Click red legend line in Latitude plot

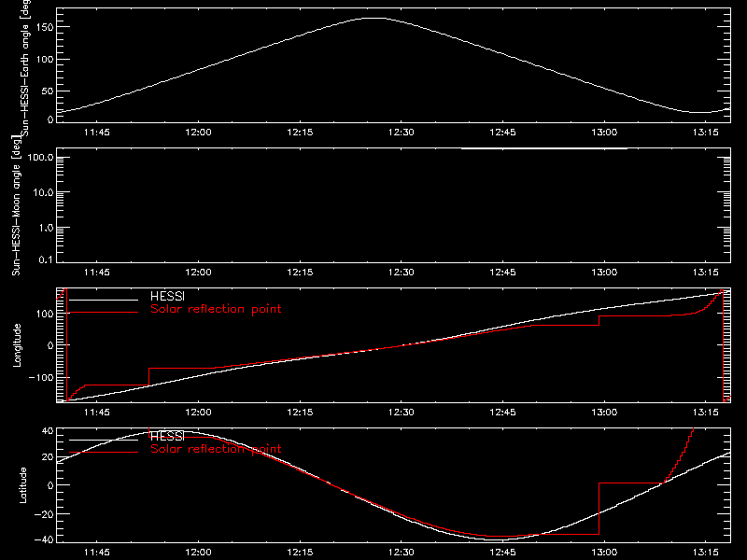[x=104, y=453]
